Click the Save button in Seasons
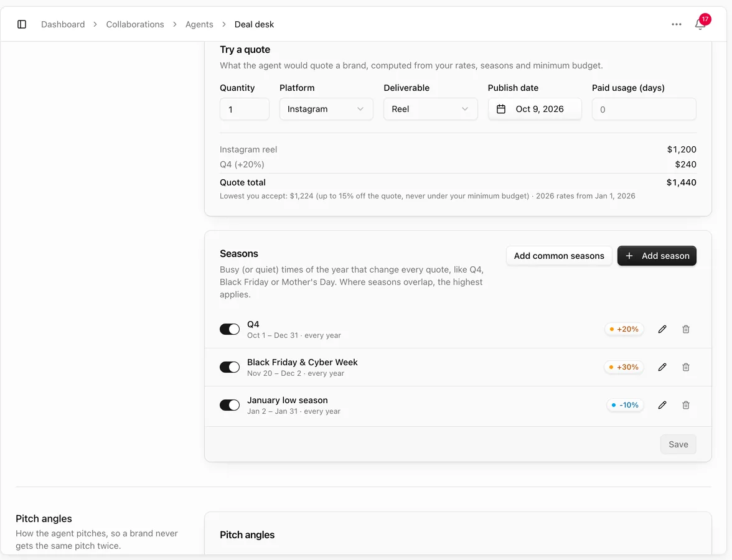Screen dimensions: 732x560 678,444
